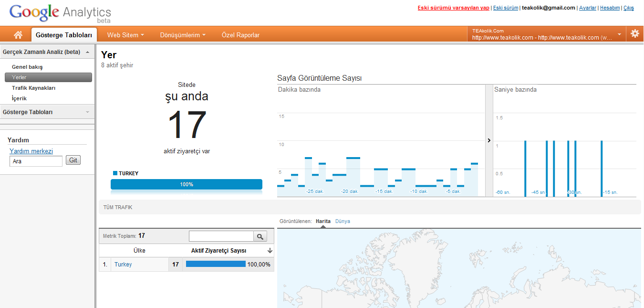Image resolution: width=644 pixels, height=308 pixels.
Task: Click the "Sayfa Görüntüleme Sayısı" heading
Action: [319, 78]
